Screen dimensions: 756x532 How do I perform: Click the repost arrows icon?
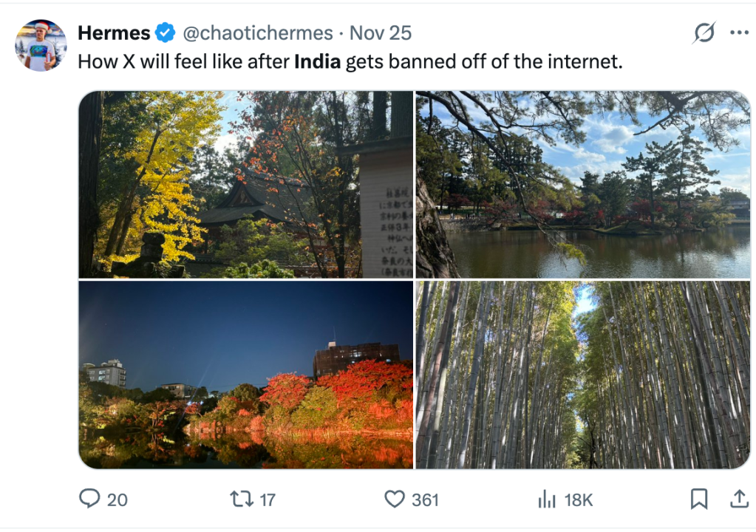[241, 499]
